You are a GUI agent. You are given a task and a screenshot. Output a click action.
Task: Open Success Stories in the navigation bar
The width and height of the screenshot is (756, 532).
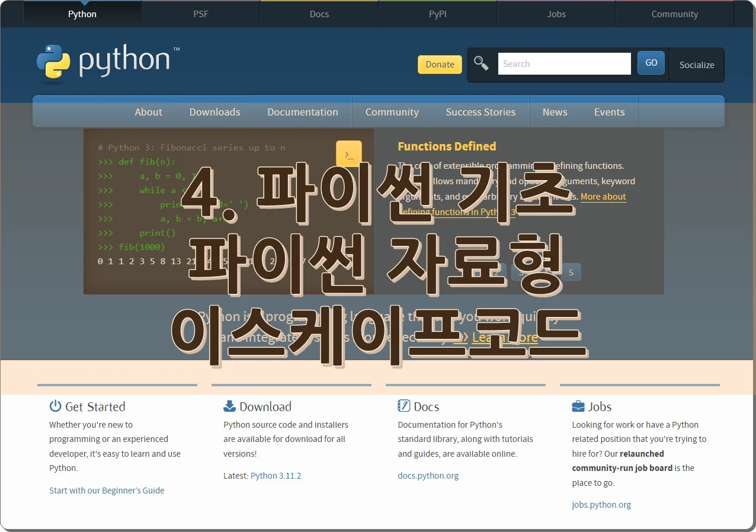coord(480,112)
